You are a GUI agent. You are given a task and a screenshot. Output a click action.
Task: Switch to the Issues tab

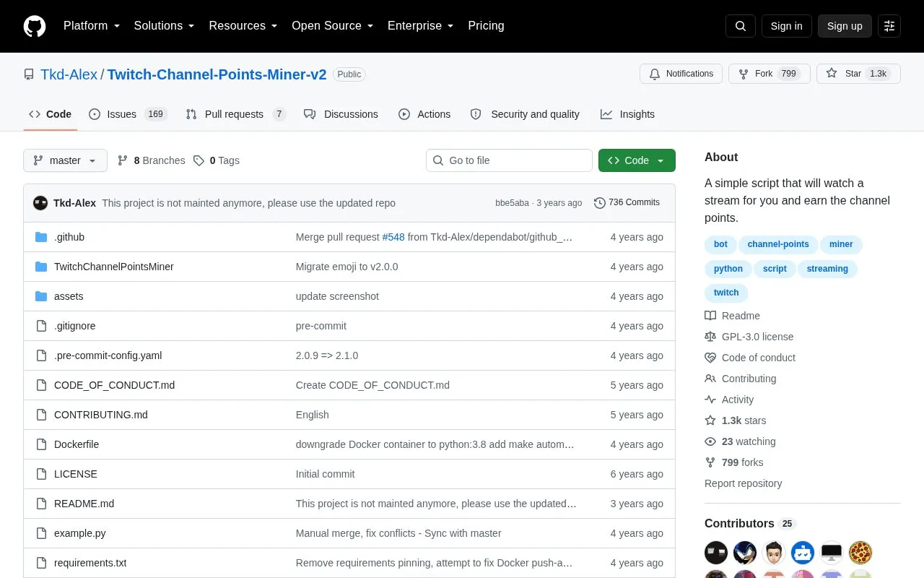tap(128, 114)
